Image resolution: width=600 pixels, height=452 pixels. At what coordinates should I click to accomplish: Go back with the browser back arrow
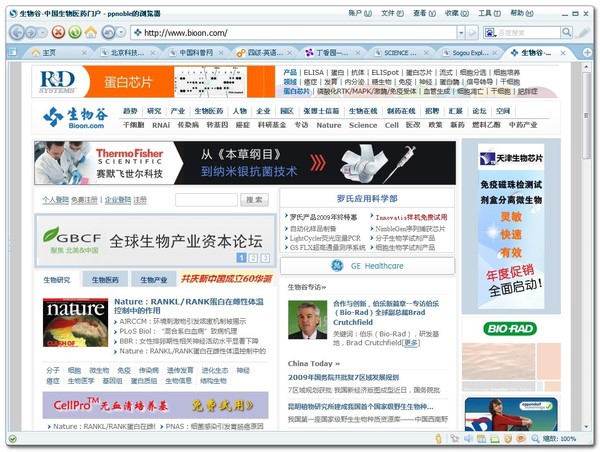(x=16, y=32)
